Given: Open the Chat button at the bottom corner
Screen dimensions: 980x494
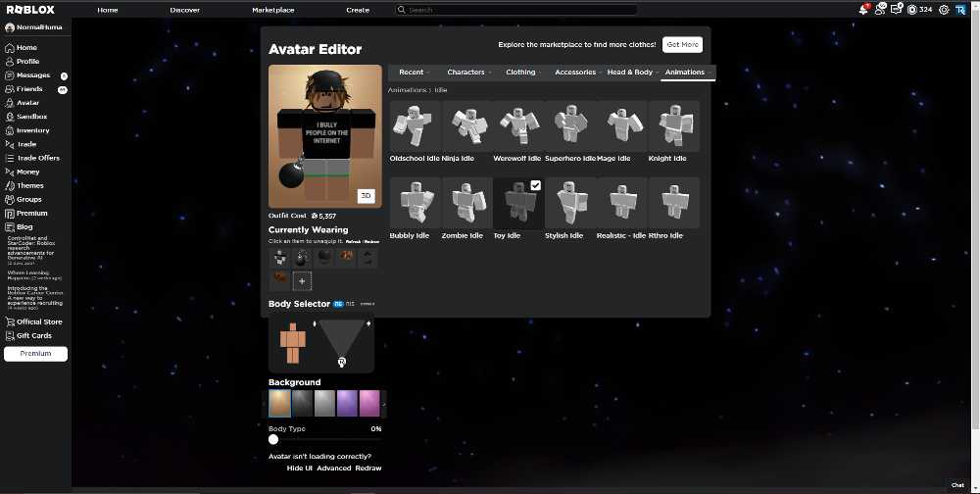Looking at the screenshot, I should pyautogui.click(x=957, y=485).
